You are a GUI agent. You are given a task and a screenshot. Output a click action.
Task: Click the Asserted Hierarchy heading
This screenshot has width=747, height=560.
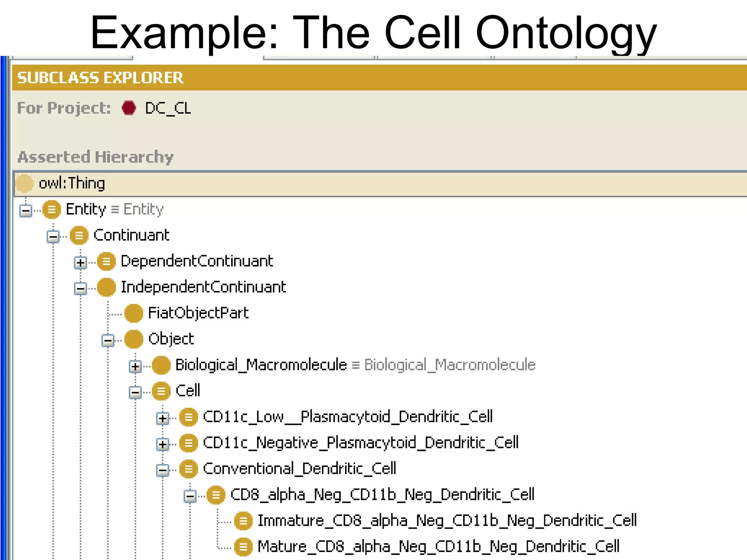[96, 157]
